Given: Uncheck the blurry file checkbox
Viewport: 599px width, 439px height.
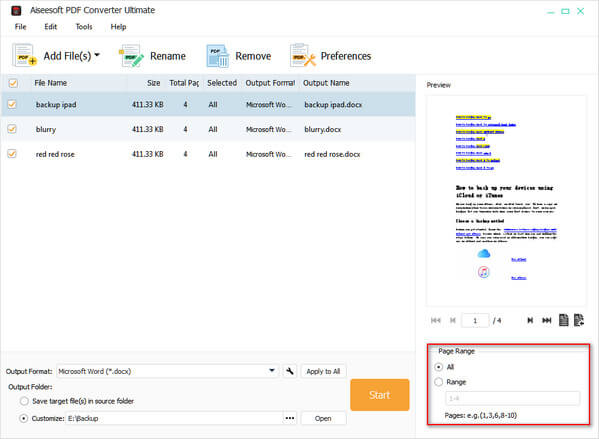Looking at the screenshot, I should 12,129.
